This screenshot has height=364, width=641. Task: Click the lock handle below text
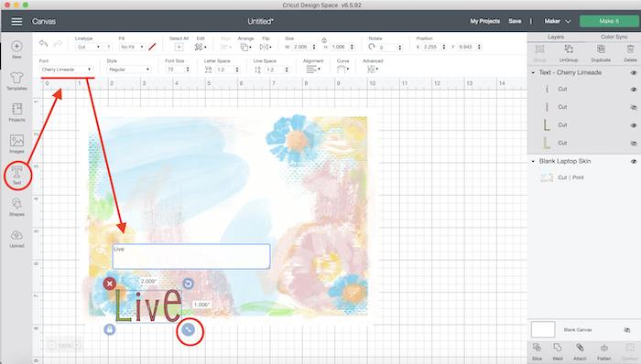click(x=109, y=329)
